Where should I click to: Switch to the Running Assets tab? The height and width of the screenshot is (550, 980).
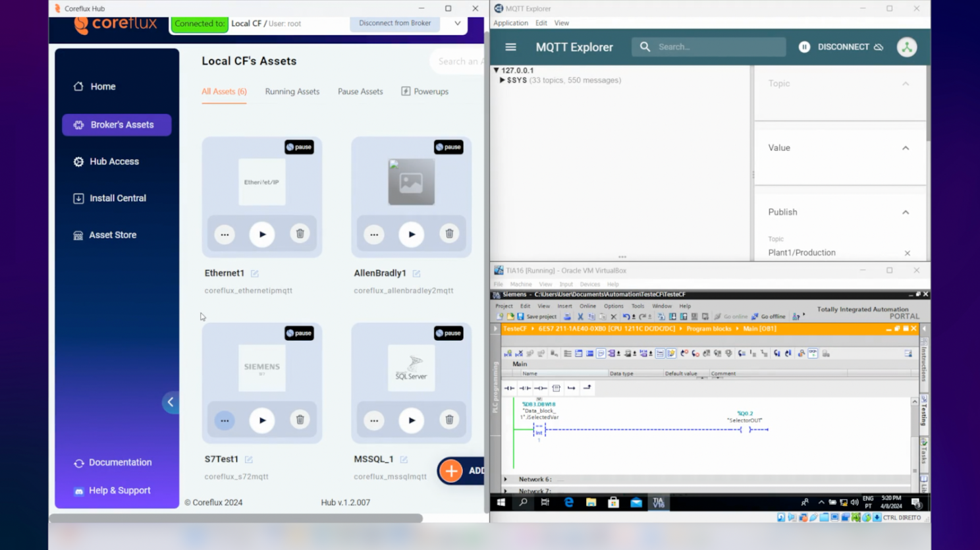292,92
